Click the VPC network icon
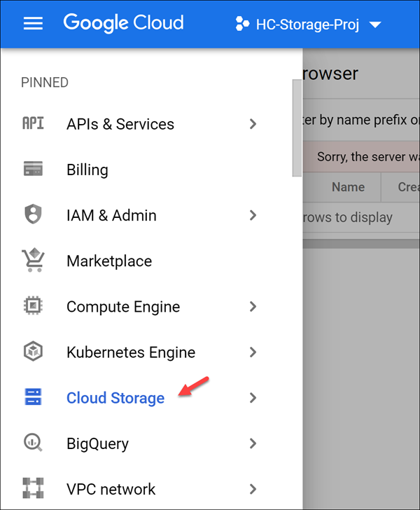This screenshot has height=510, width=420. [33, 488]
